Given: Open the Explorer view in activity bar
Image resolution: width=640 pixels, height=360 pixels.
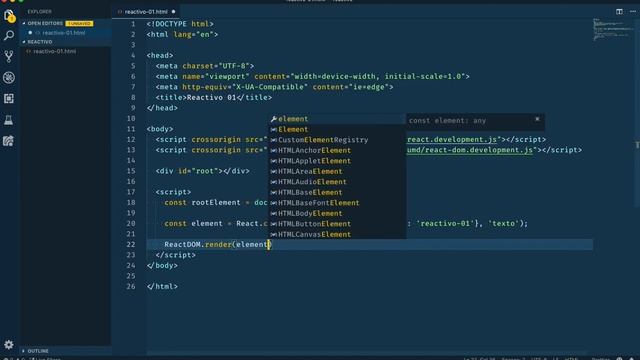Looking at the screenshot, I should pyautogui.click(x=9, y=16).
